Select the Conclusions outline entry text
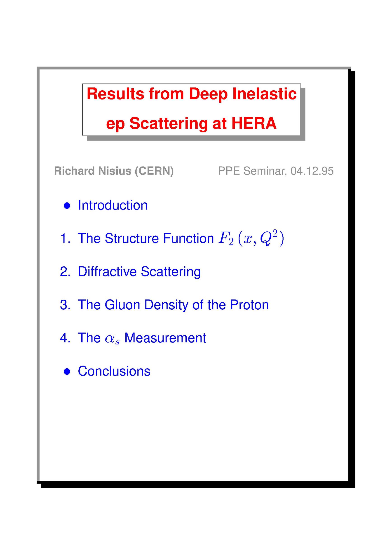 click(114, 371)
